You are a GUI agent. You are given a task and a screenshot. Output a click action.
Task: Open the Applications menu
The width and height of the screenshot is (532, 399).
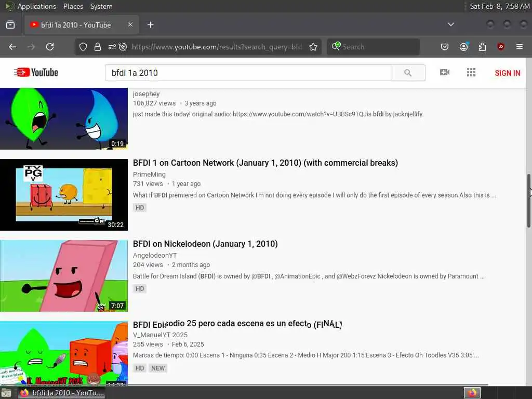pyautogui.click(x=37, y=6)
